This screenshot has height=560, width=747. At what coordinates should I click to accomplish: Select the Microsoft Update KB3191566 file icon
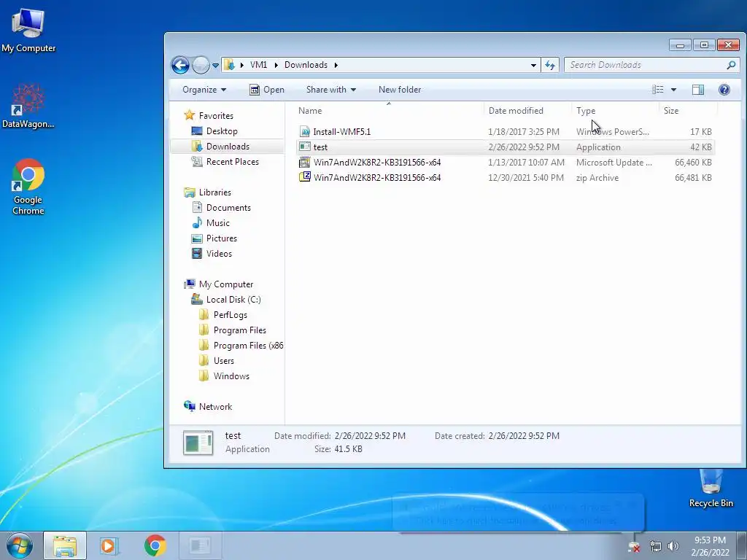(x=305, y=163)
